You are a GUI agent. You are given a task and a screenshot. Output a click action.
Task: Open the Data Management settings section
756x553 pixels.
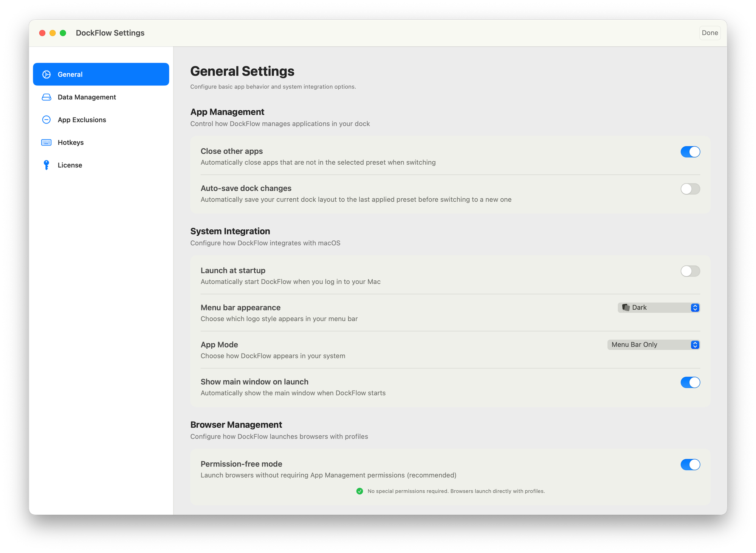tap(87, 97)
